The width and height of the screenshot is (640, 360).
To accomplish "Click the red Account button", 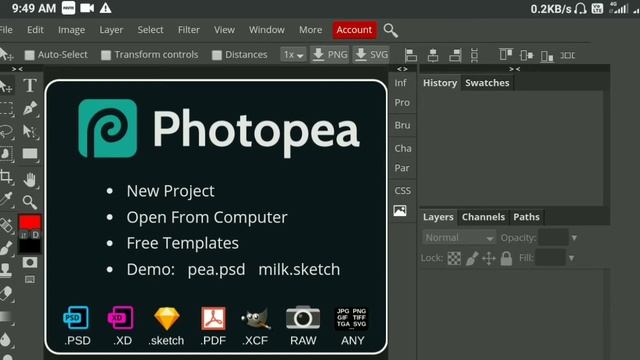I will (x=354, y=30).
